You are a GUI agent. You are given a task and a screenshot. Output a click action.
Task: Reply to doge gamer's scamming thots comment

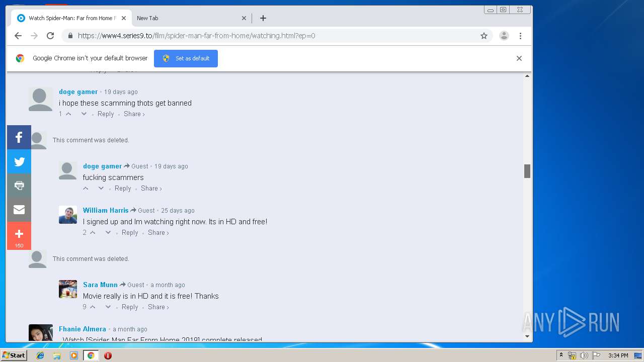(106, 114)
